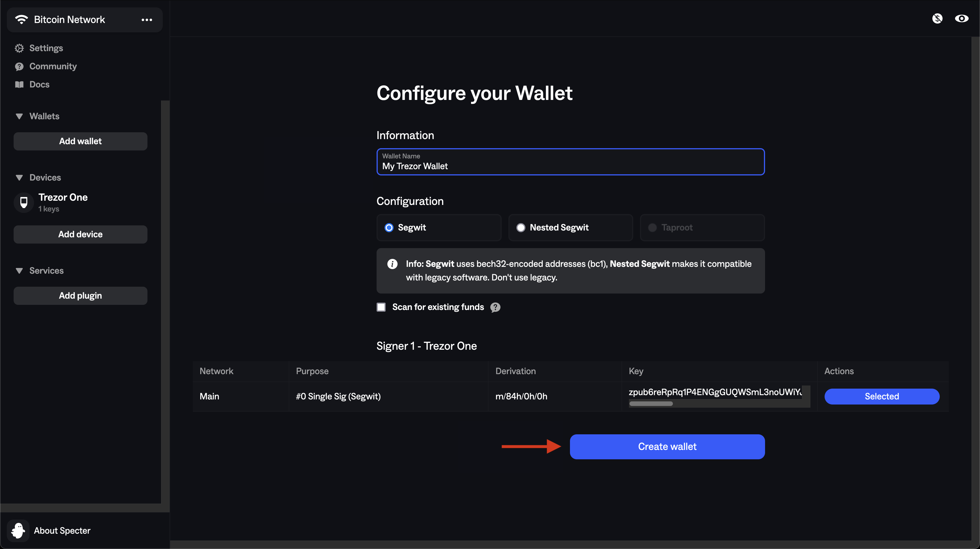Enable Scan for existing funds checkbox
The height and width of the screenshot is (549, 980).
click(x=381, y=307)
